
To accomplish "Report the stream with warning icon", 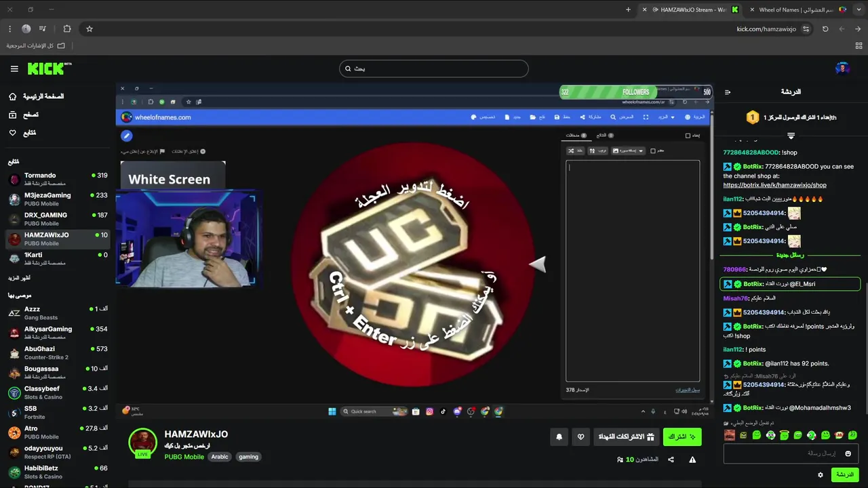I will pyautogui.click(x=692, y=460).
